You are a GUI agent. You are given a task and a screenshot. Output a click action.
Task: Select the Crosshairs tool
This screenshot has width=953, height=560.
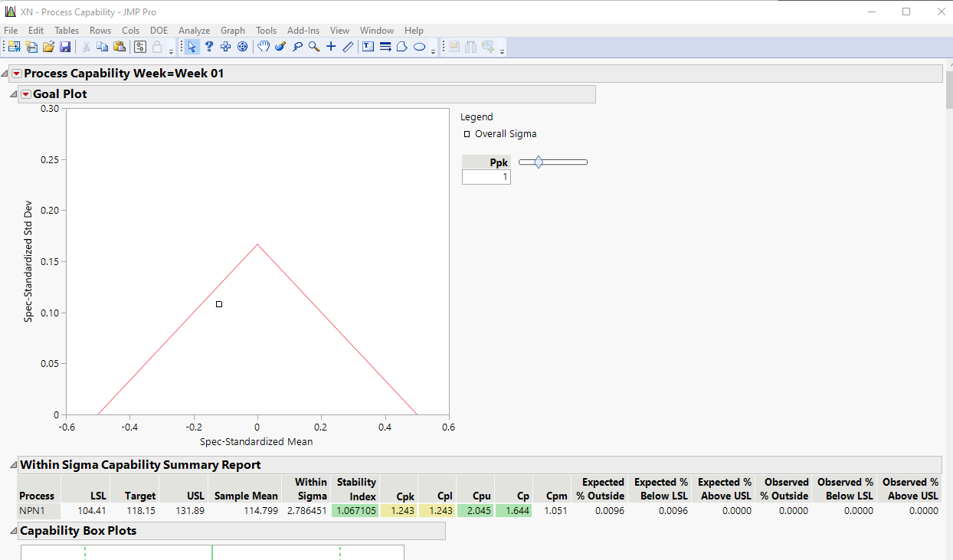(x=330, y=47)
